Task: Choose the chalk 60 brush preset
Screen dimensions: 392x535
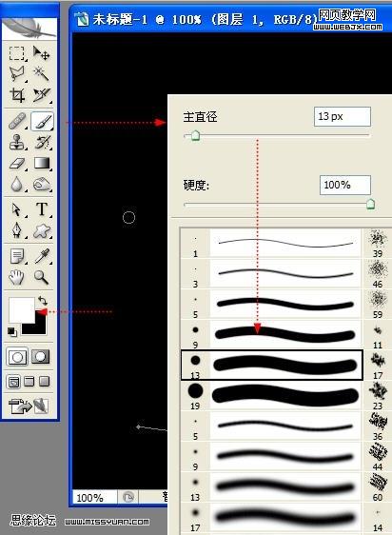Action: (x=378, y=486)
